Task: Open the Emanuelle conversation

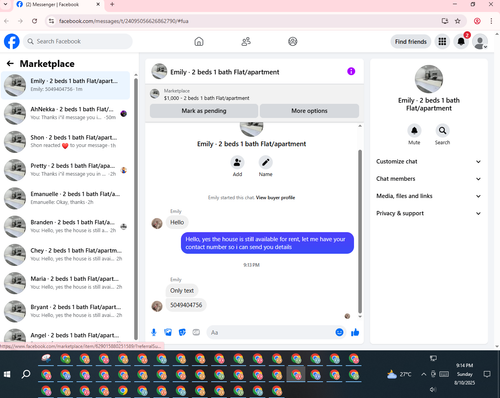Action: pyautogui.click(x=66, y=198)
